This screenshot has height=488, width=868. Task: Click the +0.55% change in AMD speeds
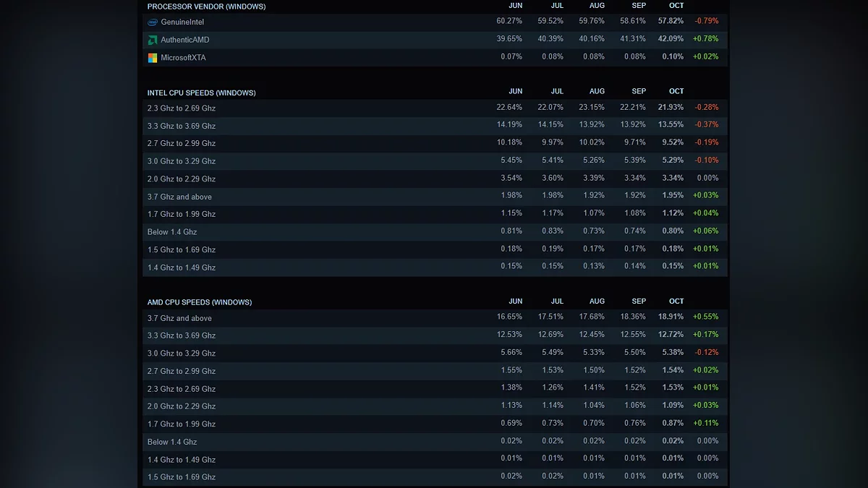tap(705, 317)
